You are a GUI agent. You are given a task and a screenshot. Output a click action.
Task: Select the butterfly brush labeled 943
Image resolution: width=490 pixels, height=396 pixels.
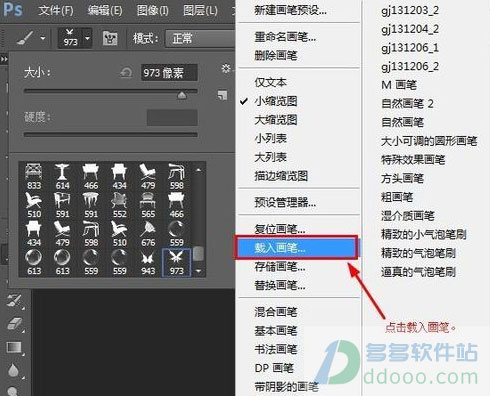(148, 262)
